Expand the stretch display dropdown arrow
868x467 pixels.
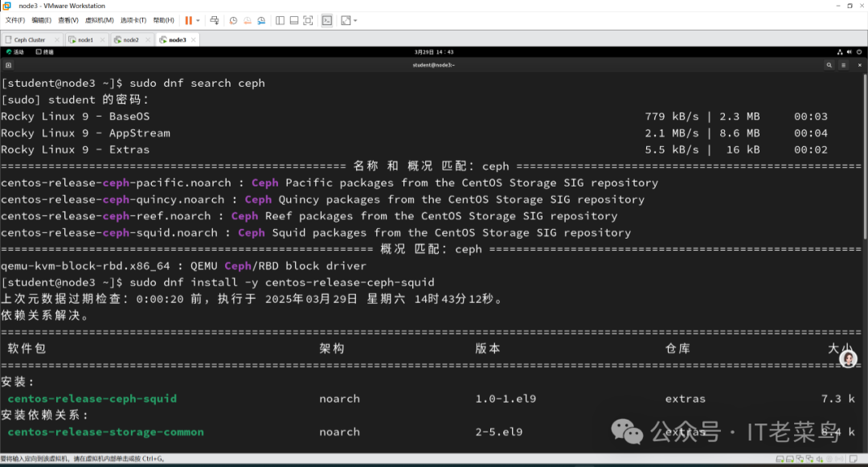355,20
